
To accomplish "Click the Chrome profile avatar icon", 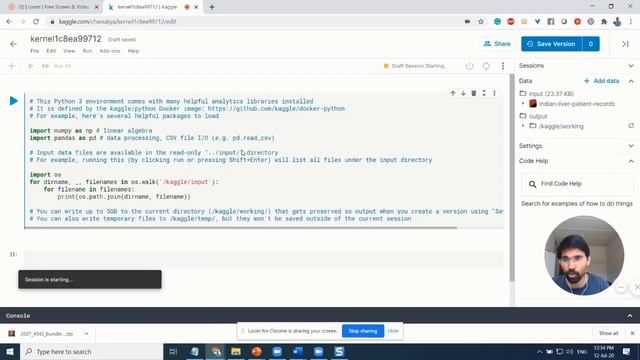I will click(x=617, y=21).
